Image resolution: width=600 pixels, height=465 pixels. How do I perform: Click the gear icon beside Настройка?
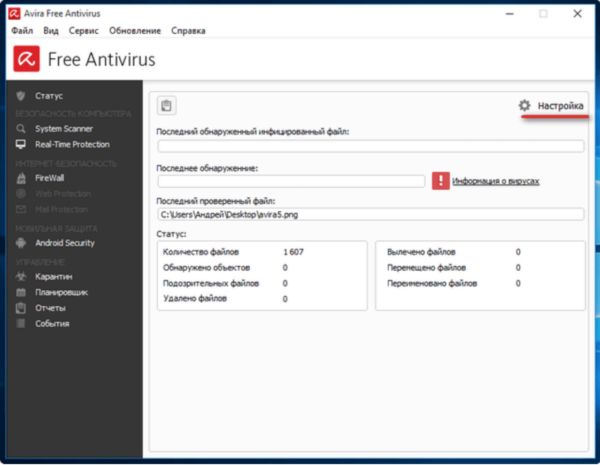click(x=525, y=105)
